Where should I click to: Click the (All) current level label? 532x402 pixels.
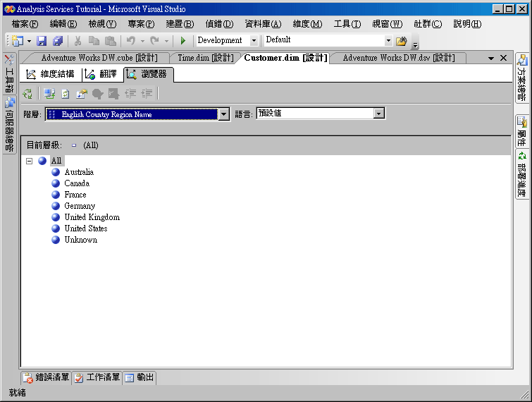[x=91, y=145]
